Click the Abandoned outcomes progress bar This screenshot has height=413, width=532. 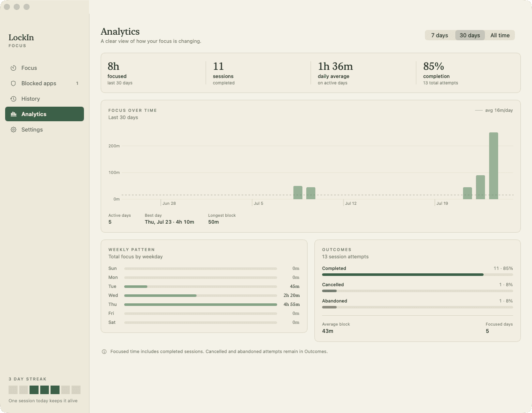pos(418,307)
